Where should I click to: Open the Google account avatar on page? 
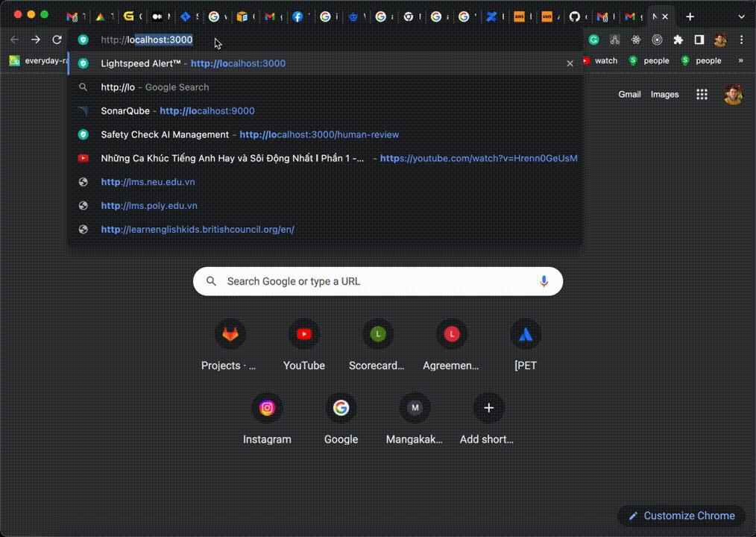(x=734, y=95)
